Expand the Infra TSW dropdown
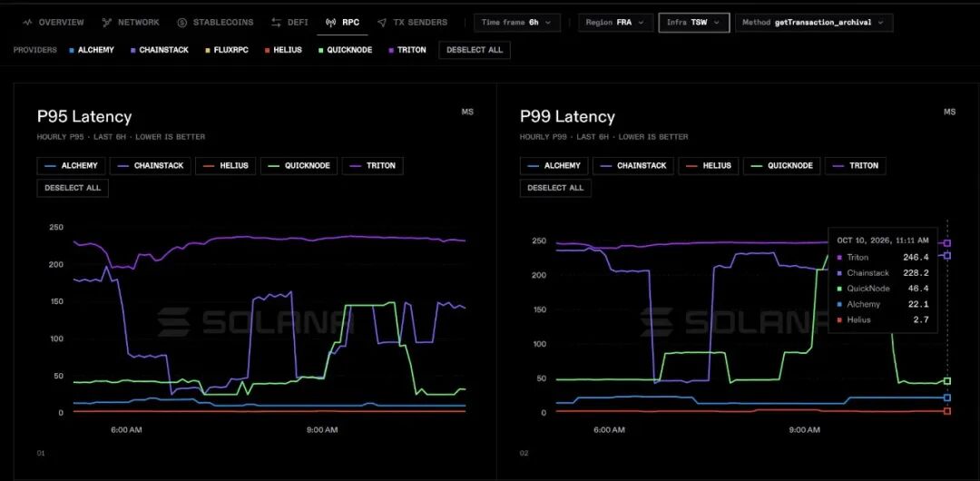 pos(694,23)
